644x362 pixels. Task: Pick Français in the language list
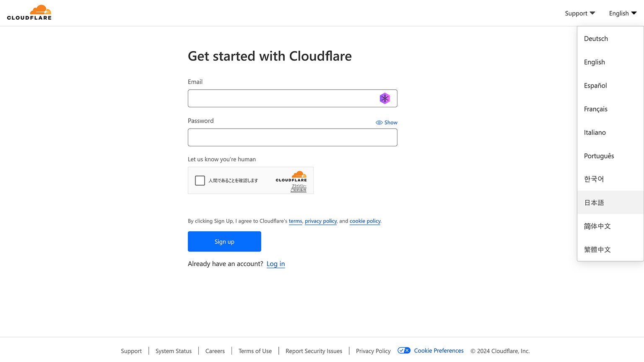595,109
